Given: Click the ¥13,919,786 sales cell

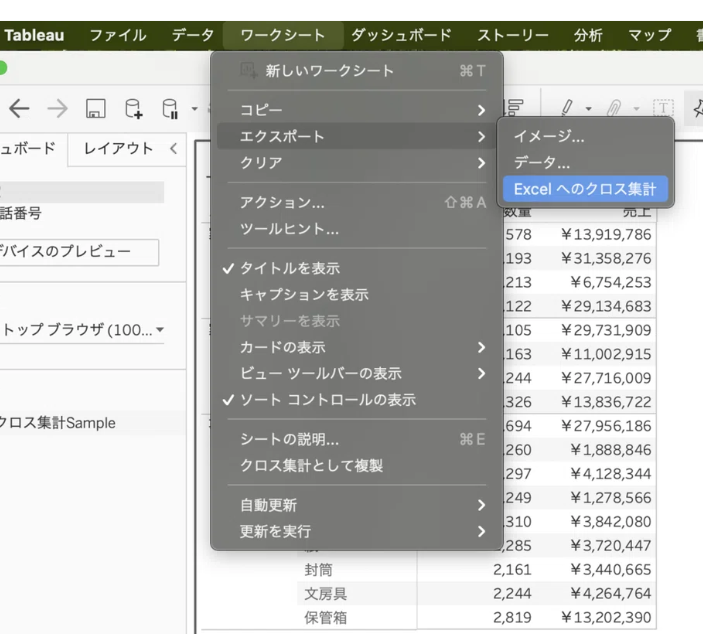Looking at the screenshot, I should (x=606, y=234).
